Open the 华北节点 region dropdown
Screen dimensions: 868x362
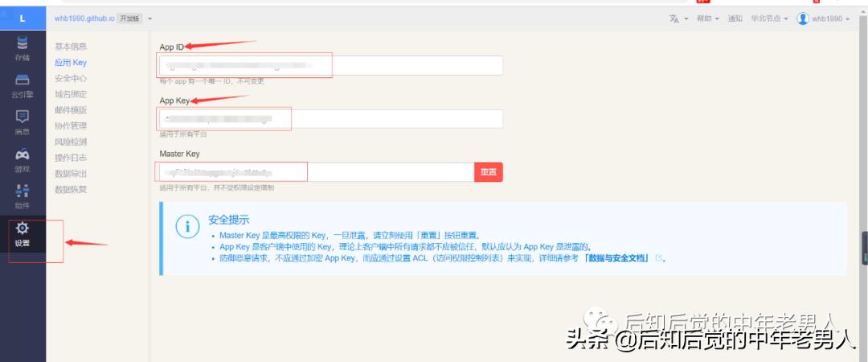point(769,19)
